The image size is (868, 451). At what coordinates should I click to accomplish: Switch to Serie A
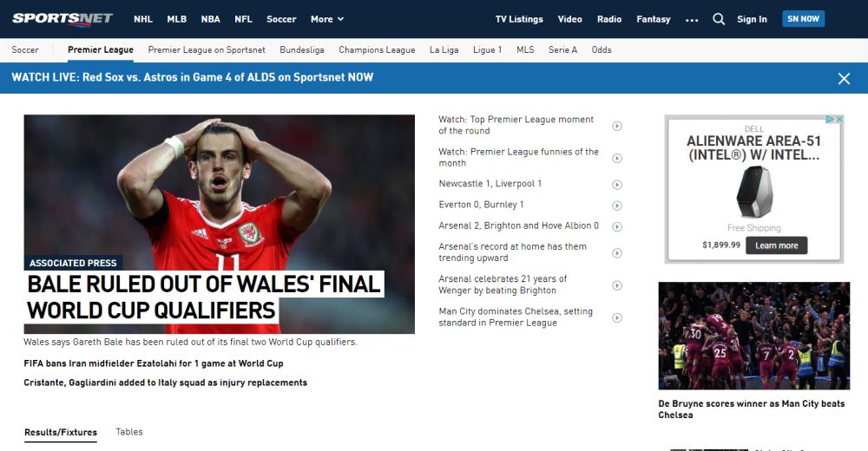click(x=563, y=49)
